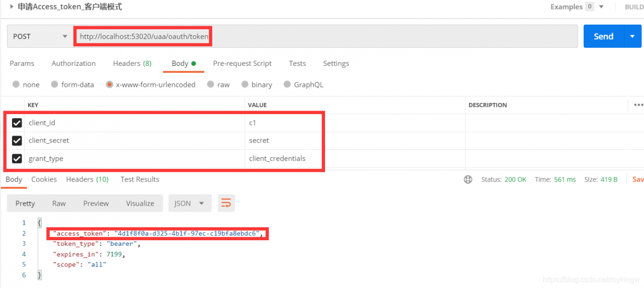644x288 pixels.
Task: Open the response Headers (10) tab
Action: 87,179
